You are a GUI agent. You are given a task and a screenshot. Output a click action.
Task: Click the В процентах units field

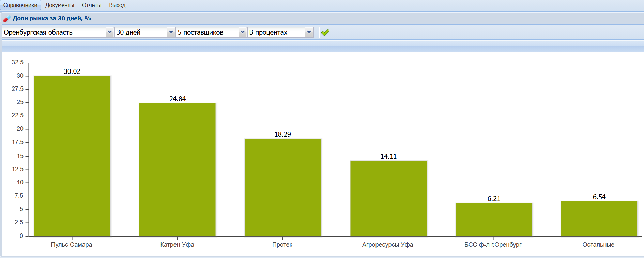point(276,32)
